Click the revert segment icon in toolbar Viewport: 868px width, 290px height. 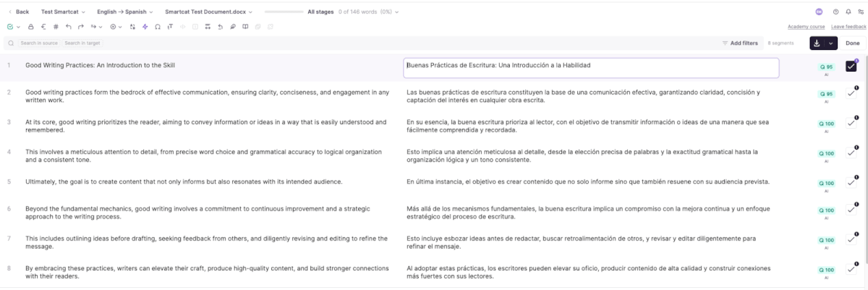coord(220,27)
